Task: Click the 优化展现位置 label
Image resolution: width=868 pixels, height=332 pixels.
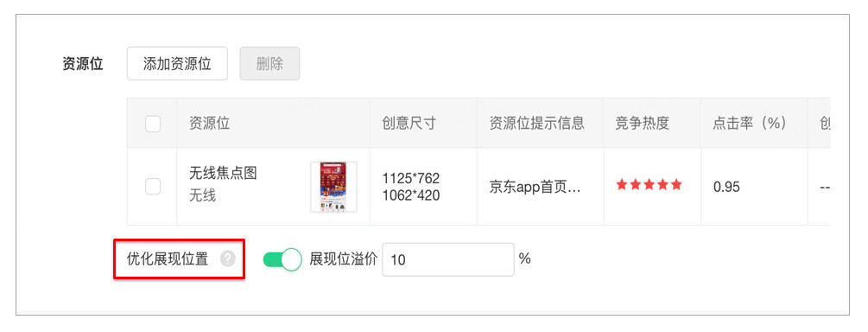Action: 168,259
